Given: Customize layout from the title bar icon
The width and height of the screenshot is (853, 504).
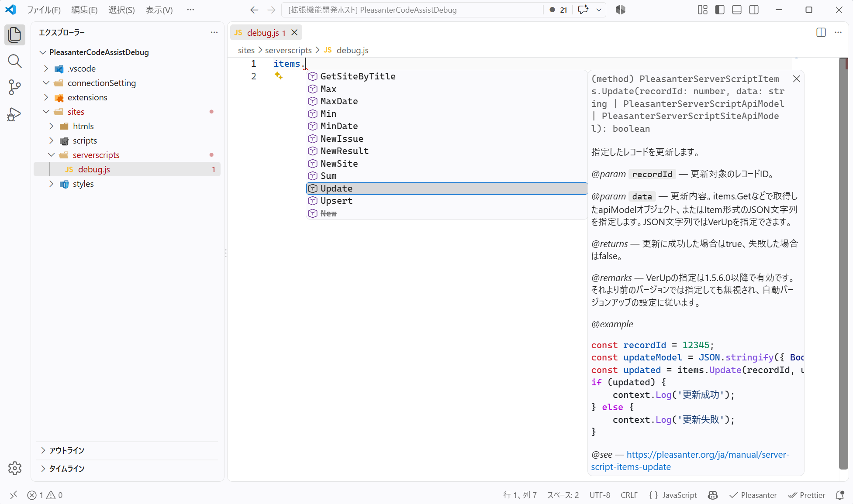Looking at the screenshot, I should click(703, 10).
